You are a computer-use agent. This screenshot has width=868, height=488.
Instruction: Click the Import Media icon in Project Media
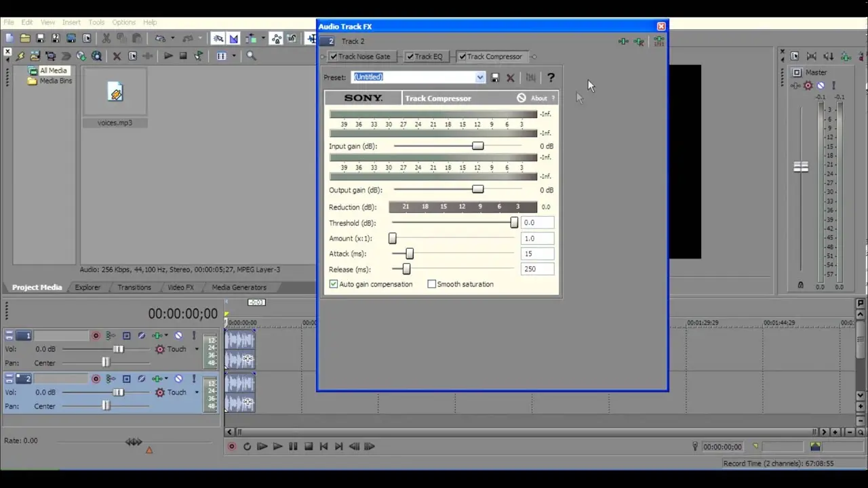pyautogui.click(x=35, y=56)
